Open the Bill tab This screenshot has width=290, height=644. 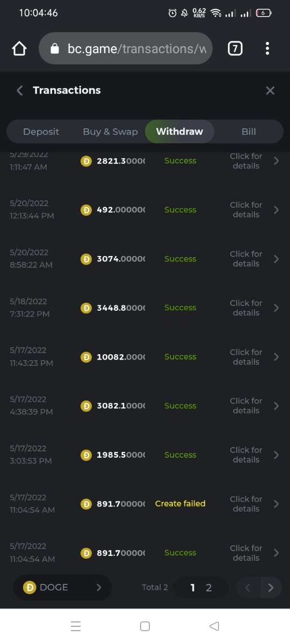click(x=249, y=131)
